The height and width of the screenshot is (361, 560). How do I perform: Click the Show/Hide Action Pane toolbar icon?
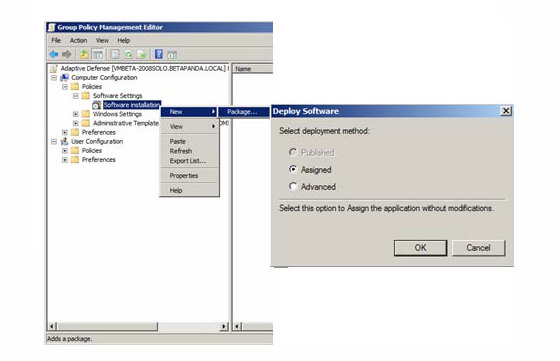172,55
